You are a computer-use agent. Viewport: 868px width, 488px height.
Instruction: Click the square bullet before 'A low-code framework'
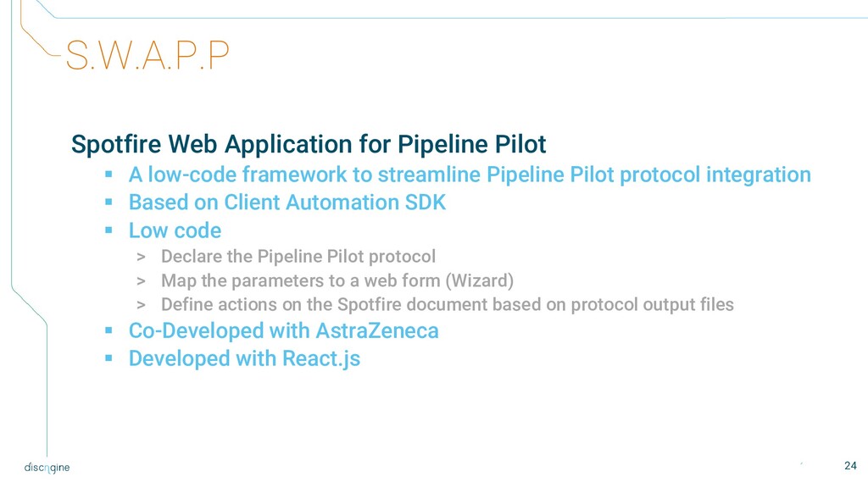(x=108, y=176)
